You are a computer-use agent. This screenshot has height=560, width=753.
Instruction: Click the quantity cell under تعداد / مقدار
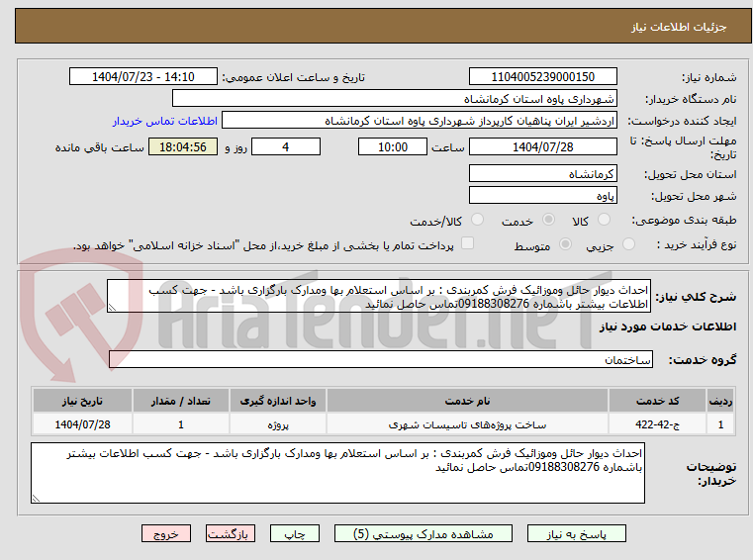tap(180, 424)
